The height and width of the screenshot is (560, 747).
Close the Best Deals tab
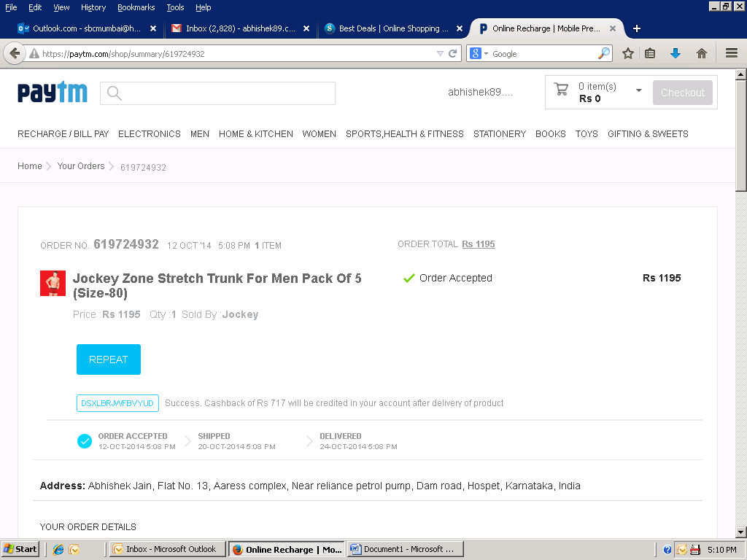pos(460,28)
